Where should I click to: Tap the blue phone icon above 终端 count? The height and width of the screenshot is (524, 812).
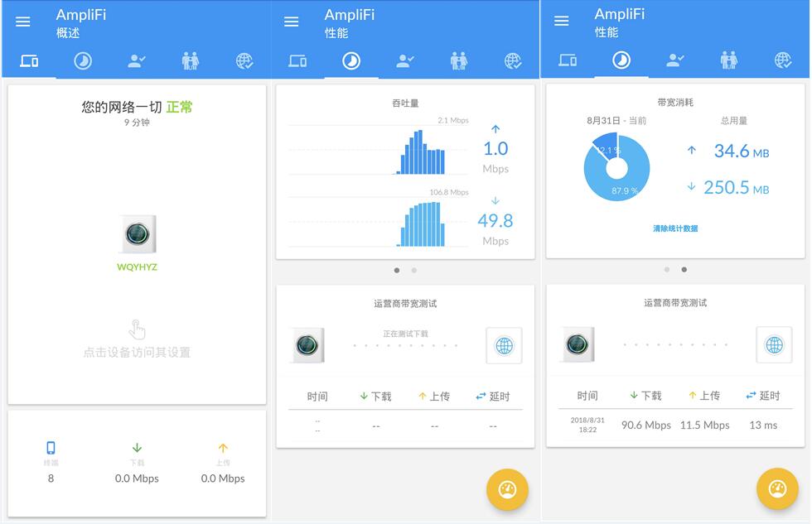pyautogui.click(x=51, y=447)
